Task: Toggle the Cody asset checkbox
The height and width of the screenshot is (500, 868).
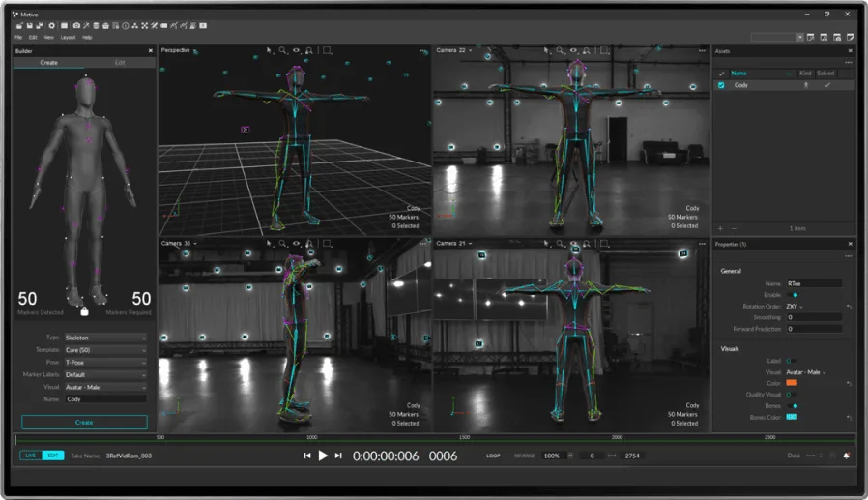Action: pos(721,85)
